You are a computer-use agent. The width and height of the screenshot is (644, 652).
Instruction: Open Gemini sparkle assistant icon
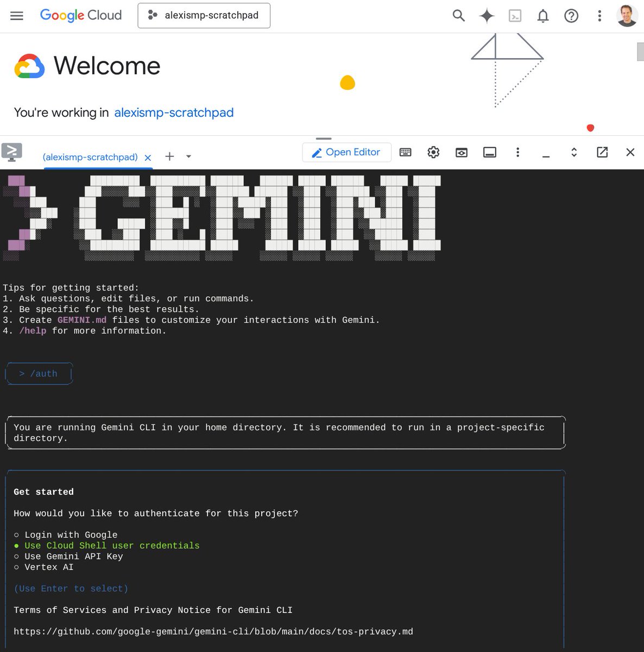click(x=487, y=16)
